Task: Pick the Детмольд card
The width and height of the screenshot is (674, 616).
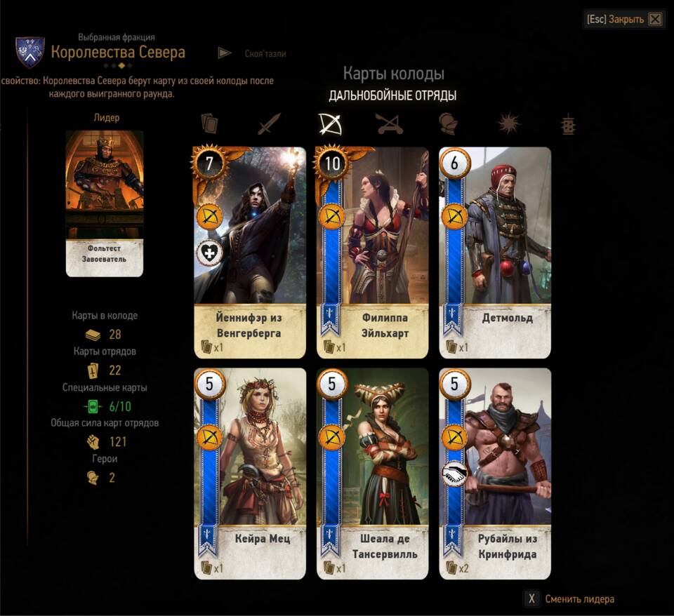Action: [x=495, y=253]
